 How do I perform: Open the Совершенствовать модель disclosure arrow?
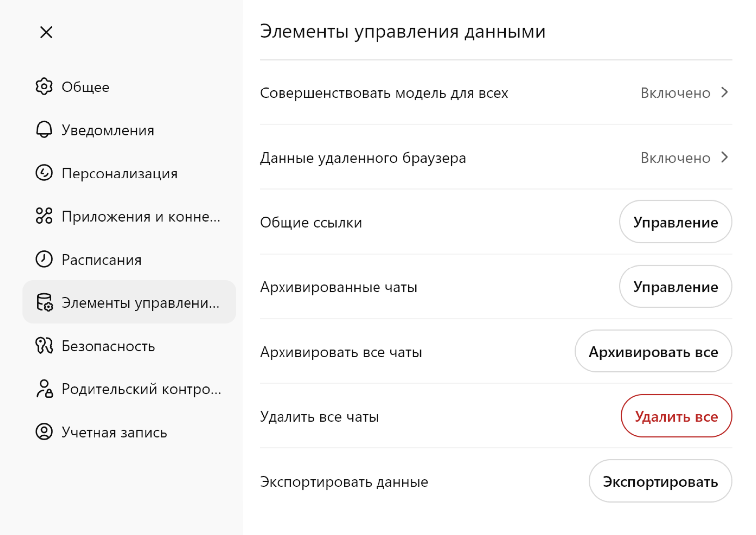(725, 92)
